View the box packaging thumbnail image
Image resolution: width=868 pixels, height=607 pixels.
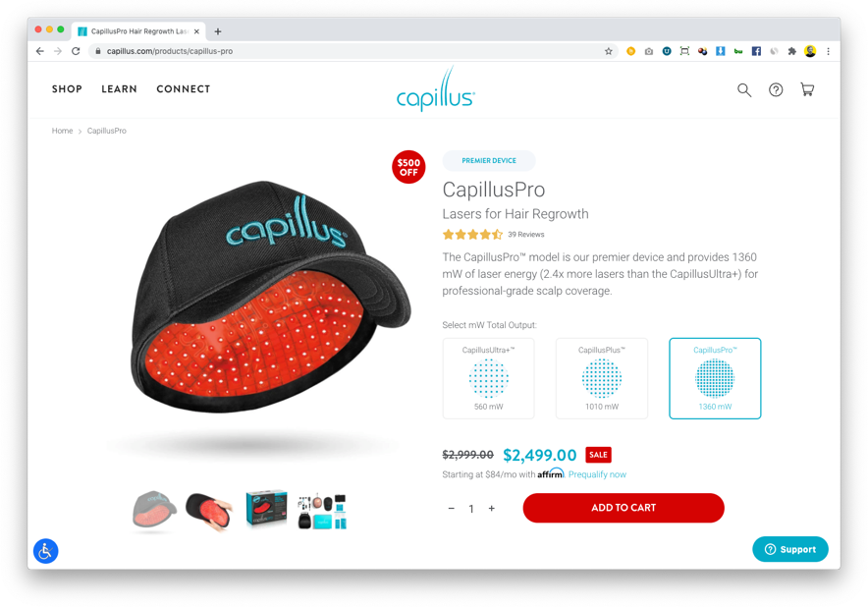click(266, 509)
